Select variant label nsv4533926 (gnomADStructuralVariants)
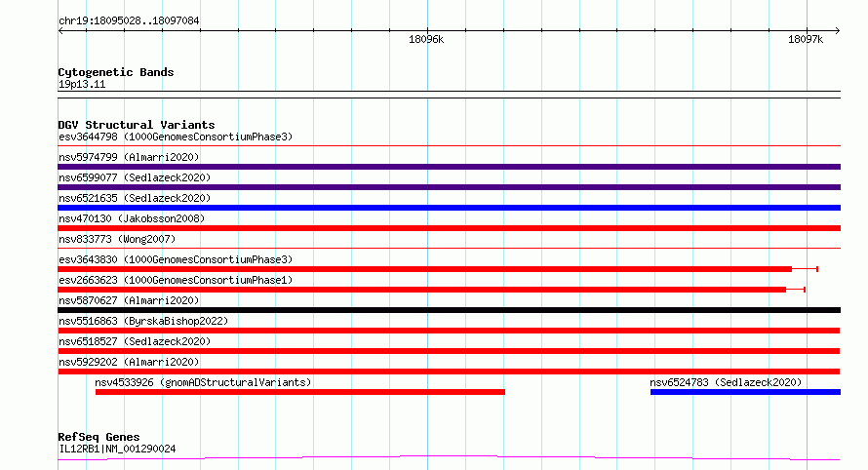Screen dimensions: 868x470 coord(203,382)
